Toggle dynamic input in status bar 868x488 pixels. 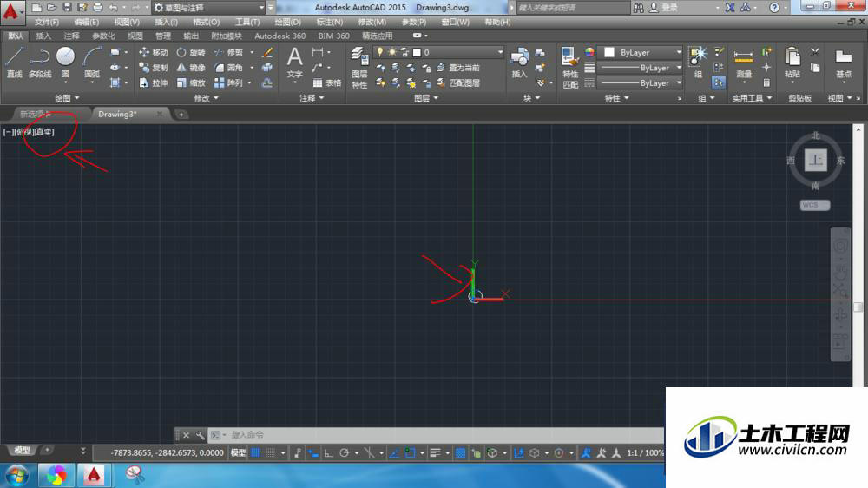pos(312,452)
